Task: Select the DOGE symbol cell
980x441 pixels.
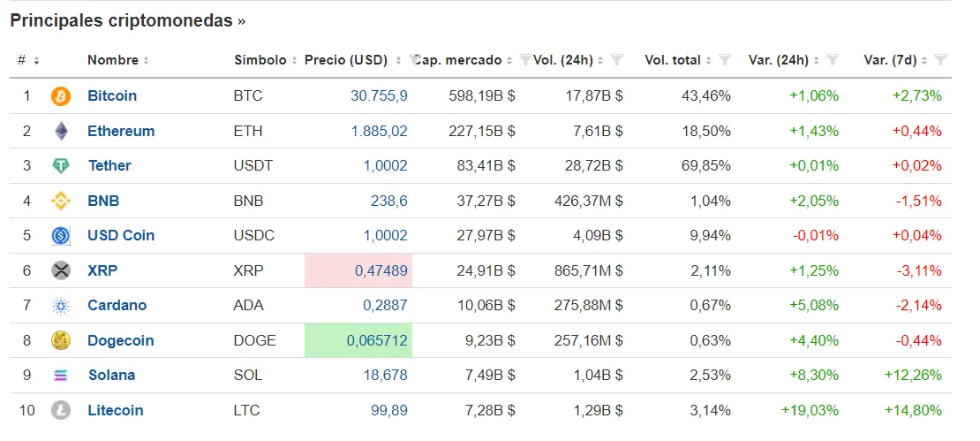Action: coord(254,341)
